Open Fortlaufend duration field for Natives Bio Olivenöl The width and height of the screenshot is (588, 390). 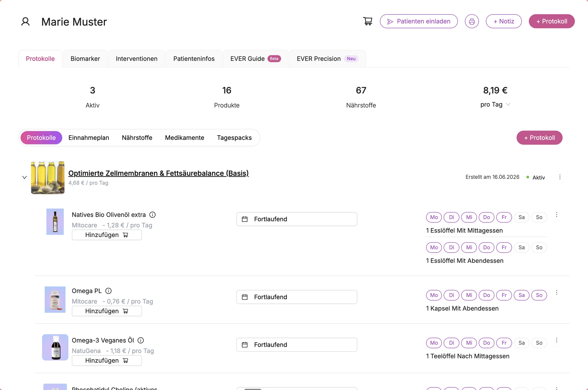pyautogui.click(x=297, y=219)
